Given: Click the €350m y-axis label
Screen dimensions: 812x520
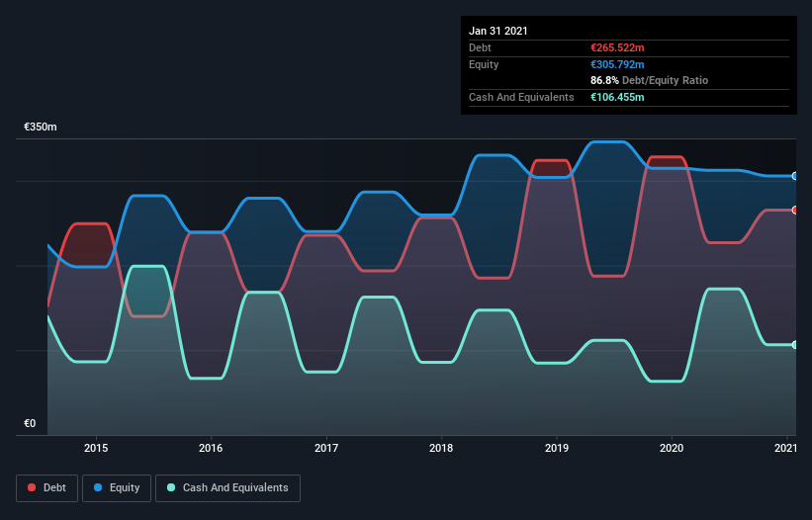Looking at the screenshot, I should click(x=41, y=128).
